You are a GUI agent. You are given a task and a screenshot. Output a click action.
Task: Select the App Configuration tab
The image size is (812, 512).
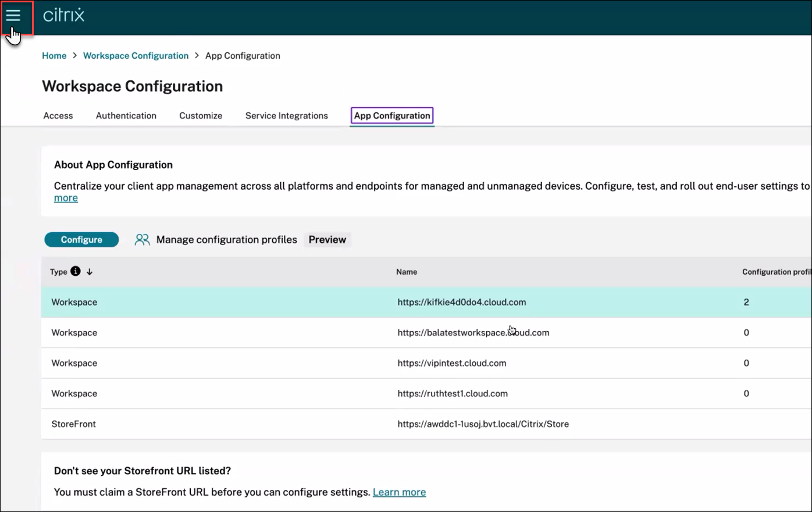pos(391,115)
